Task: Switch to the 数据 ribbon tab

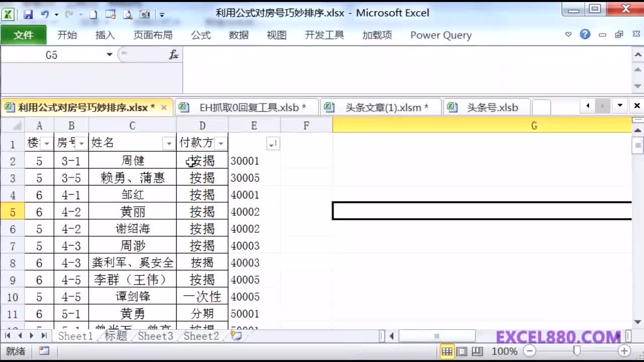Action: point(238,35)
